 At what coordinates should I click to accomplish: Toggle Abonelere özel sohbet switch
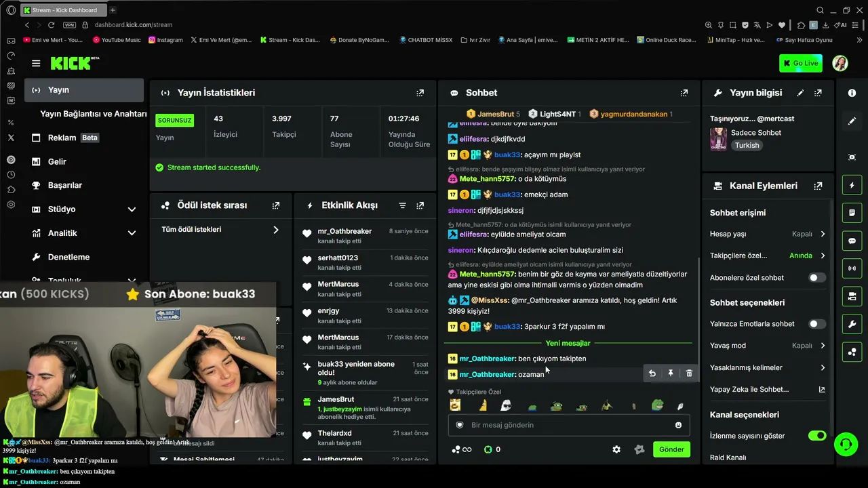817,278
